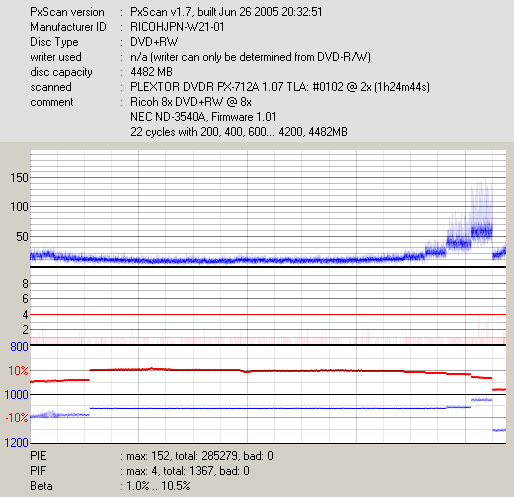This screenshot has height=497, width=514.
Task: Click the disc capacity 4482 MB value
Action: click(x=151, y=72)
